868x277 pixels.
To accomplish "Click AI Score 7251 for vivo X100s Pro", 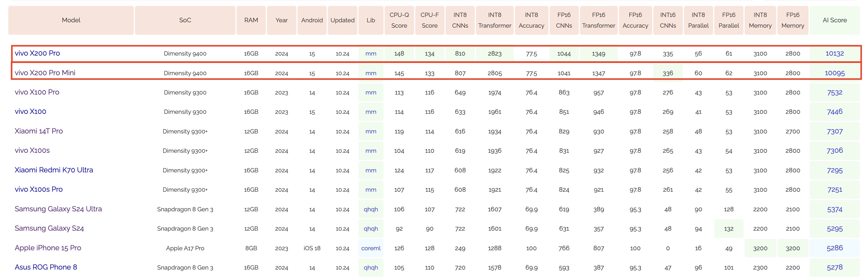I will pyautogui.click(x=835, y=189).
